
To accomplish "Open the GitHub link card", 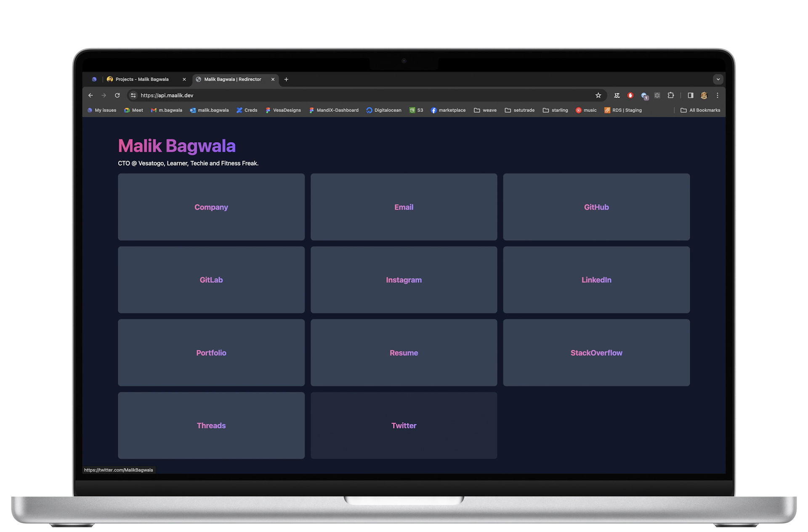I will click(x=596, y=207).
